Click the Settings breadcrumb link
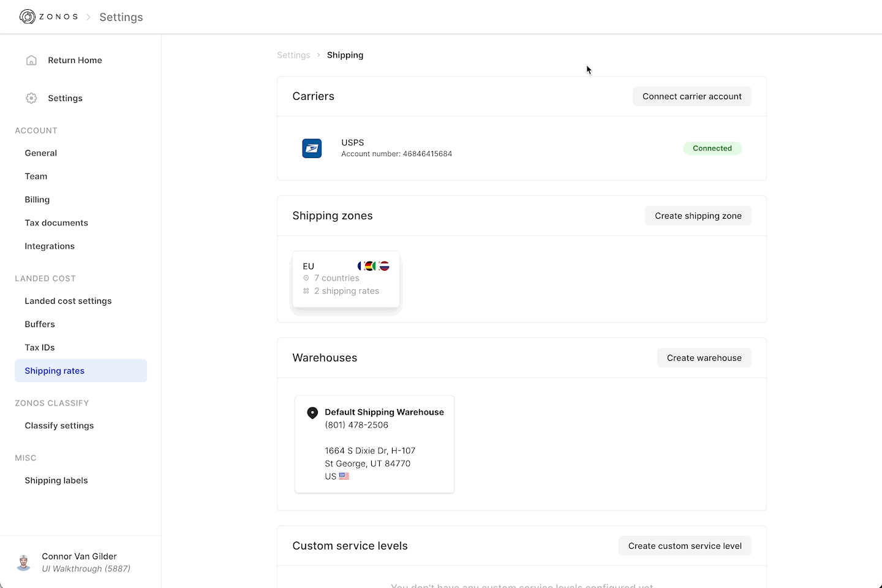 pos(293,55)
